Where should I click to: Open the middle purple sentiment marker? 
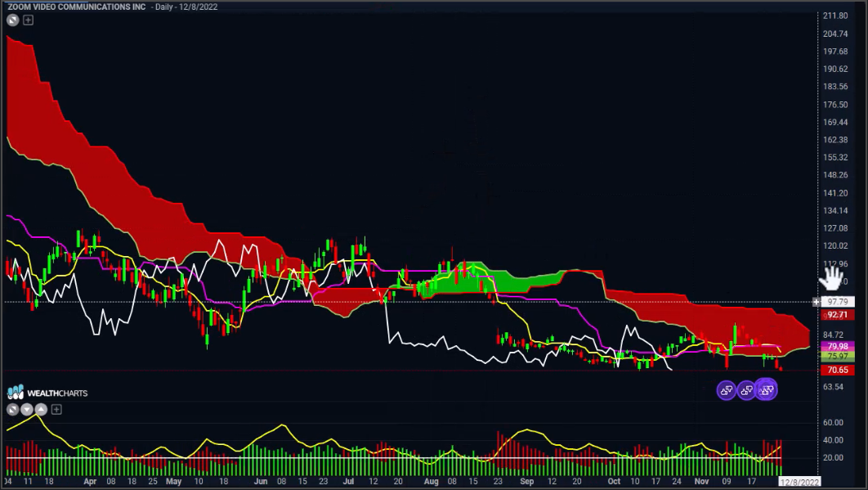tap(745, 390)
